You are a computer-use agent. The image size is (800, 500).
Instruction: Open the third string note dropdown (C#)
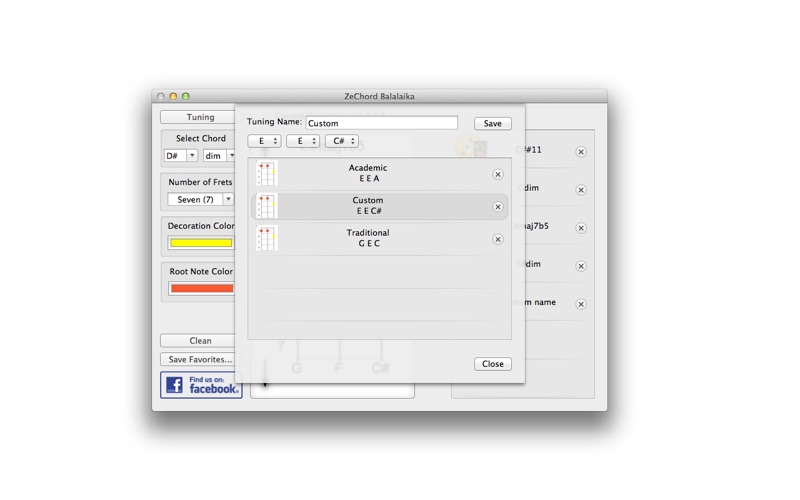tap(342, 141)
